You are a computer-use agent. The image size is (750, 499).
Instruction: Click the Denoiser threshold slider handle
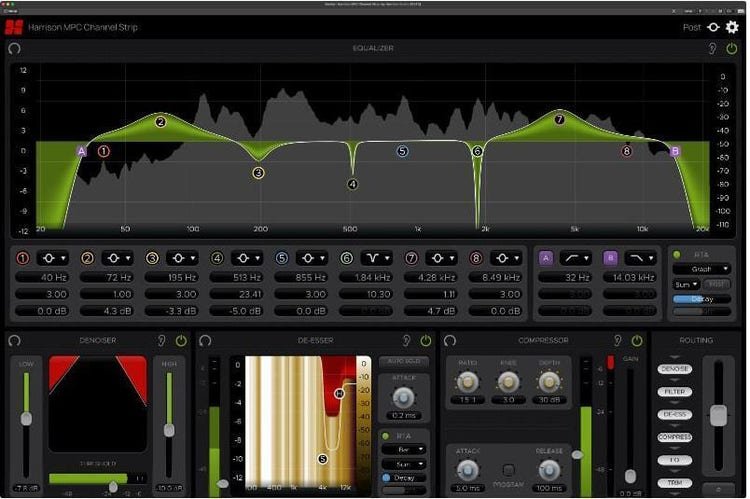pyautogui.click(x=113, y=487)
